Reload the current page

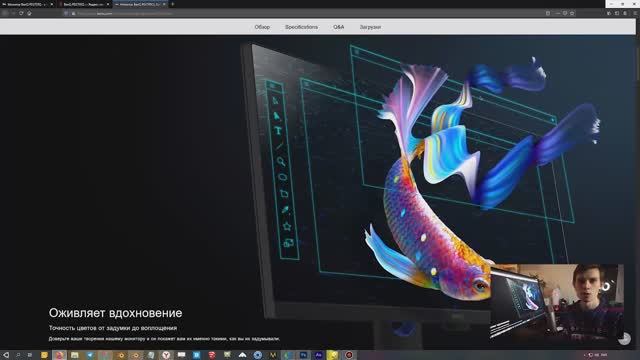[x=21, y=13]
